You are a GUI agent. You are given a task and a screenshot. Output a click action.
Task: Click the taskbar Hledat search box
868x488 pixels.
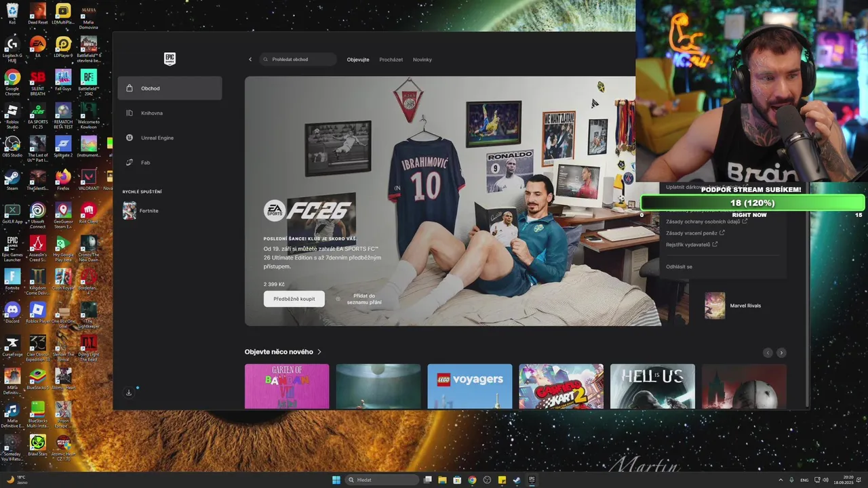[x=382, y=480]
